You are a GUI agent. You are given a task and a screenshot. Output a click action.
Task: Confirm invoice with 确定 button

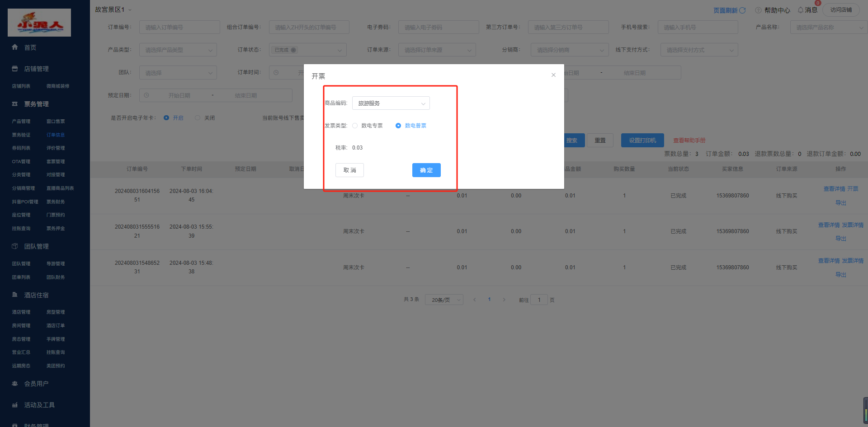pos(426,170)
